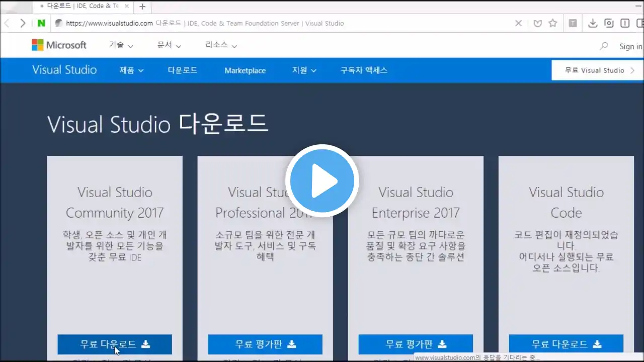644x362 pixels.
Task: Click the Visual Studio Community 2017 title
Action: pyautogui.click(x=115, y=203)
